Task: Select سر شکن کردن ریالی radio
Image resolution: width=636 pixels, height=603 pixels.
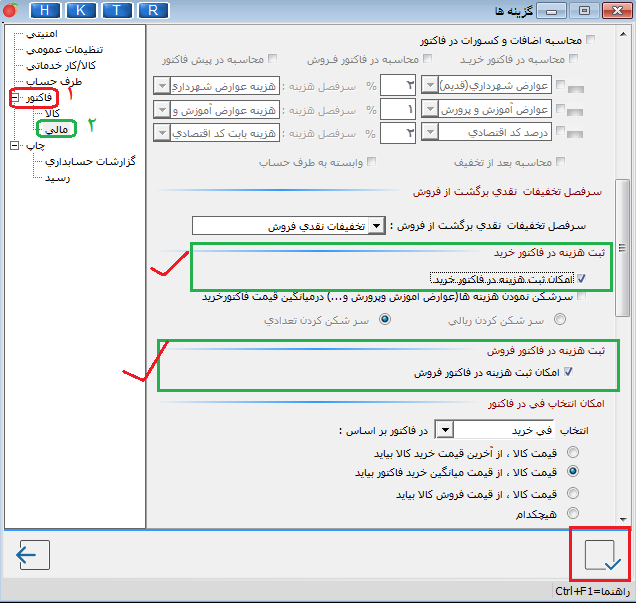Action: (560, 319)
